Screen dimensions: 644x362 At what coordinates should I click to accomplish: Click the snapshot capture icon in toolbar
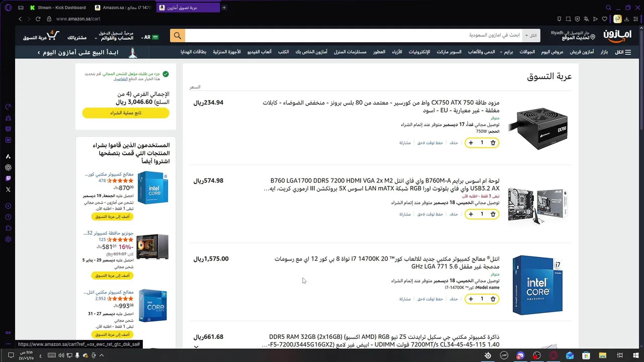(x=568, y=19)
